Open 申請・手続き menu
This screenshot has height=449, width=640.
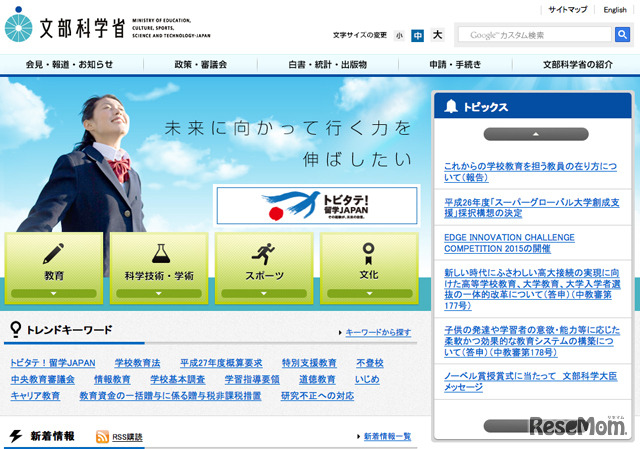[x=455, y=64]
